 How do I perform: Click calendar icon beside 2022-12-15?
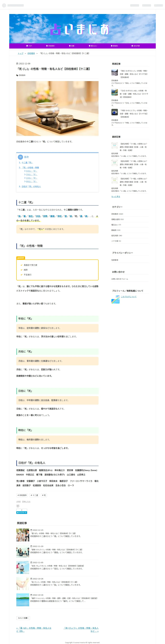pos(31,530)
